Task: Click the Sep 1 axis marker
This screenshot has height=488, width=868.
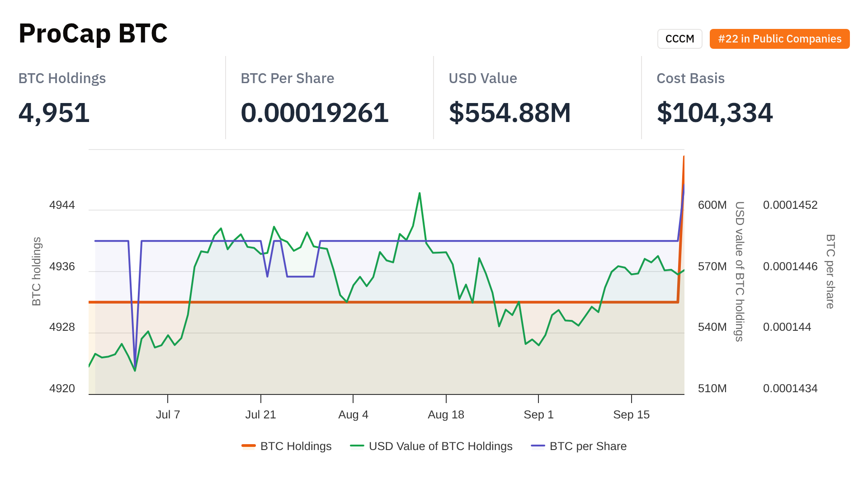Action: click(x=538, y=414)
